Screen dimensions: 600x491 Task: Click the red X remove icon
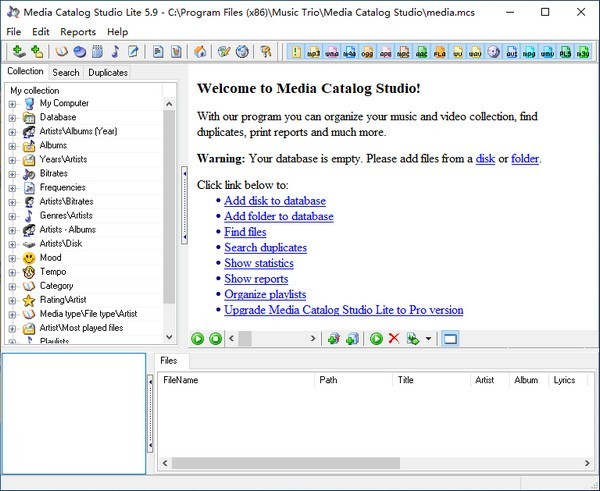click(394, 339)
